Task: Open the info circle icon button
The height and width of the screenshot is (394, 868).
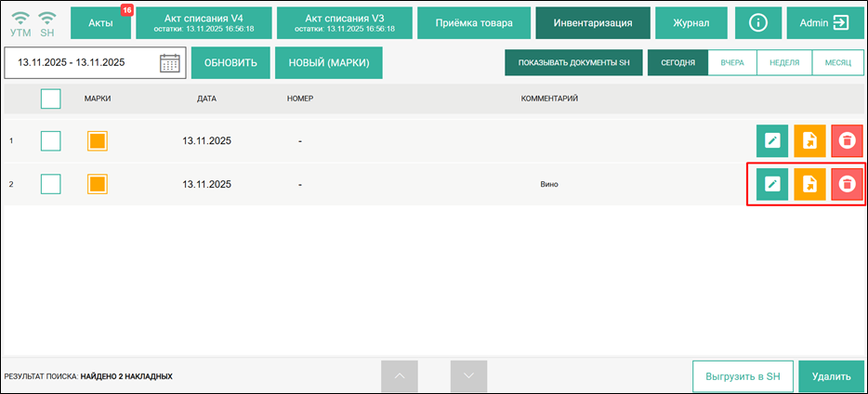Action: coord(757,23)
